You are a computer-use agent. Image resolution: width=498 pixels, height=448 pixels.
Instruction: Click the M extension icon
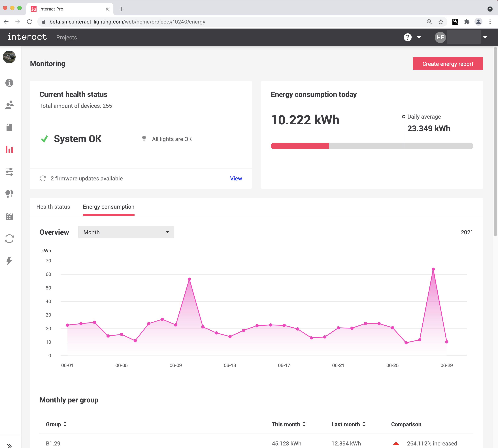pos(455,22)
